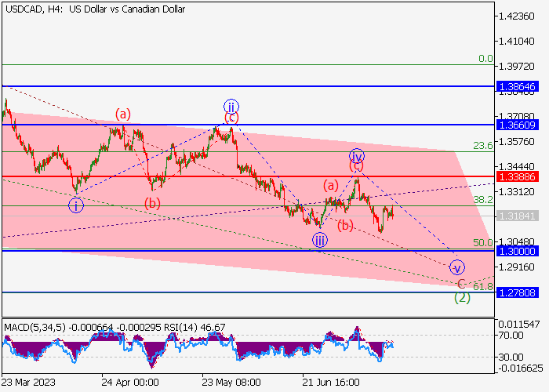The image size is (549, 392).
Task: Select the 38.2 Fibonacci level label
Action: pos(483,200)
